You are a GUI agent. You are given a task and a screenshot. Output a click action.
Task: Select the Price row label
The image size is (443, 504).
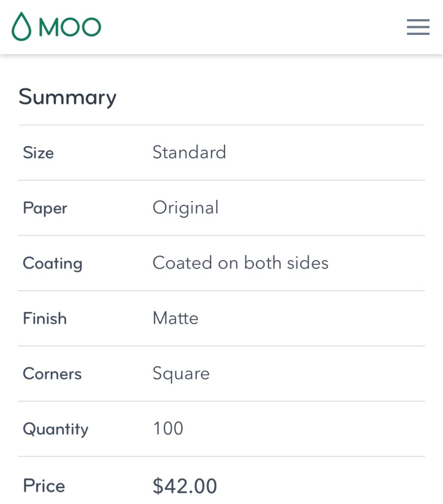44,486
